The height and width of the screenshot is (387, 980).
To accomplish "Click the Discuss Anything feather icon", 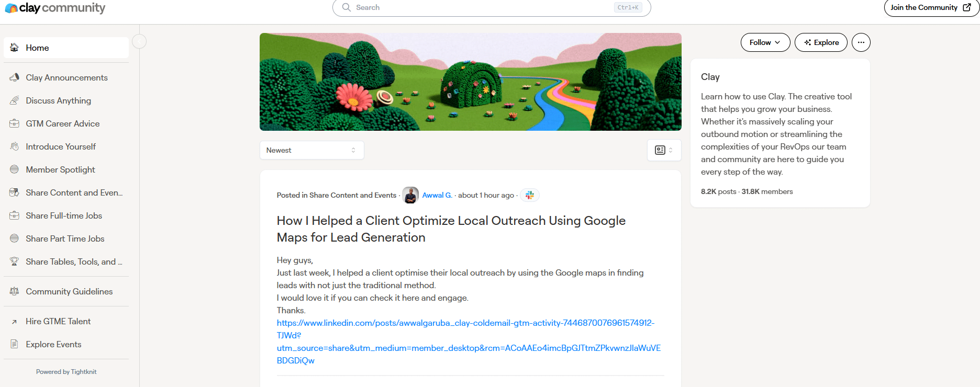I will tap(15, 100).
